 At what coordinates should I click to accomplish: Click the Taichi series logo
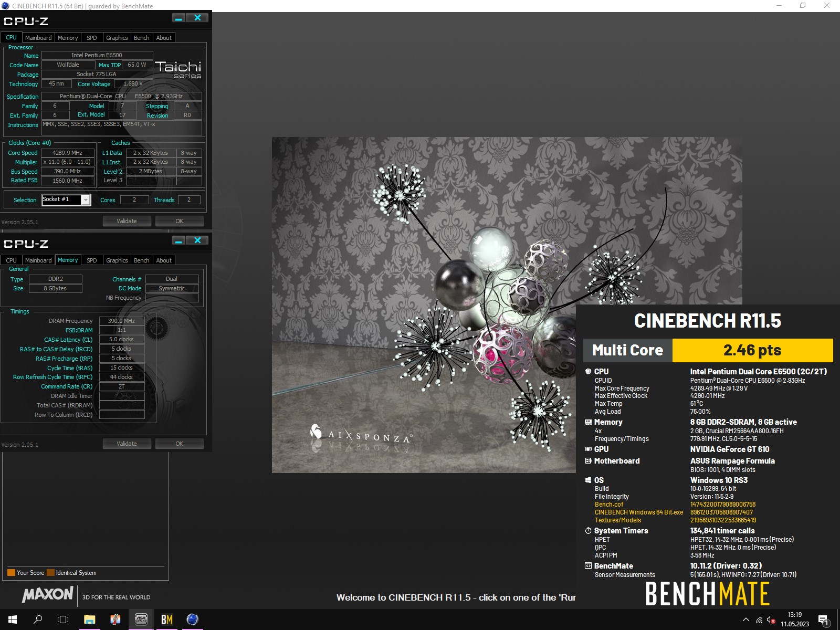pyautogui.click(x=178, y=69)
